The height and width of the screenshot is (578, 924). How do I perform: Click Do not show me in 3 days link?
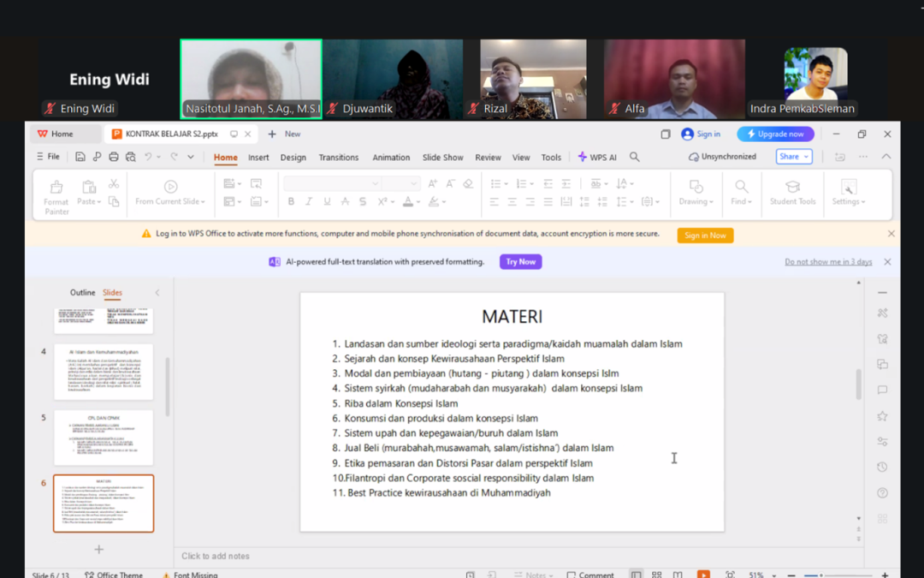[828, 262]
